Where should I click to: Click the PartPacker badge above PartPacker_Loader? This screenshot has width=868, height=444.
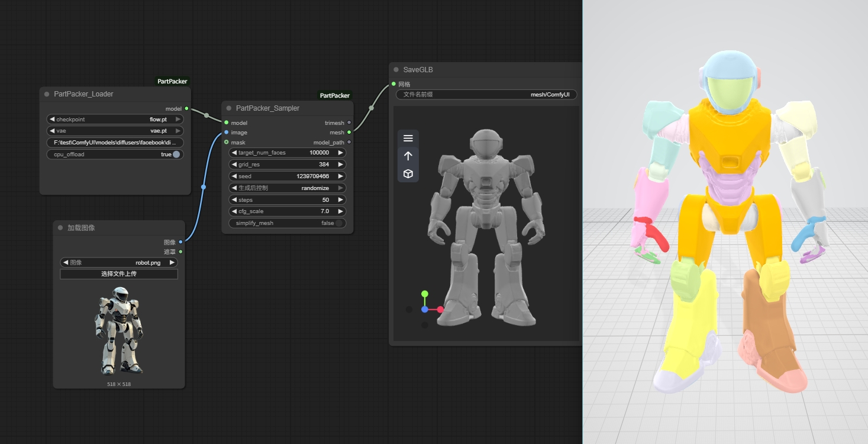tap(172, 82)
